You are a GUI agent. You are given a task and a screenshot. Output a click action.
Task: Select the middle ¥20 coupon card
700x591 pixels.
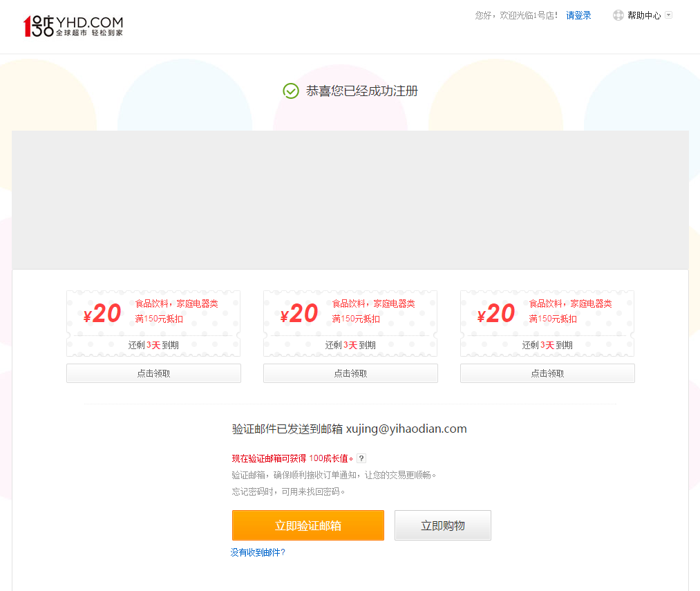[350, 323]
